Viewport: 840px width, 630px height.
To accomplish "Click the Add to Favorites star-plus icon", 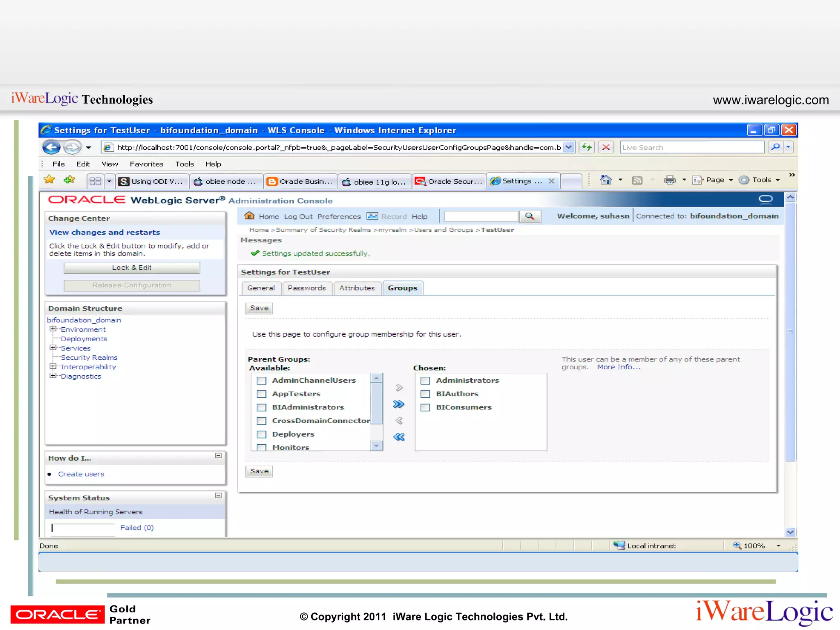I will pyautogui.click(x=69, y=180).
